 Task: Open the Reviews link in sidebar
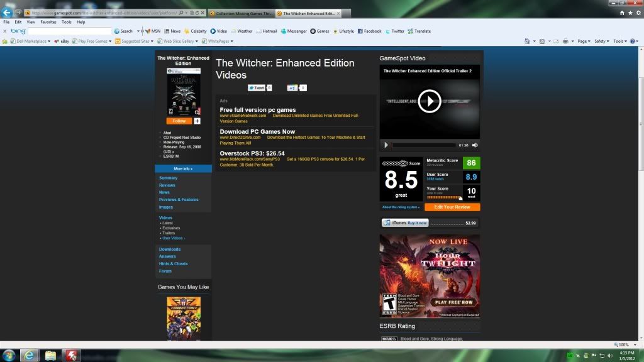167,185
